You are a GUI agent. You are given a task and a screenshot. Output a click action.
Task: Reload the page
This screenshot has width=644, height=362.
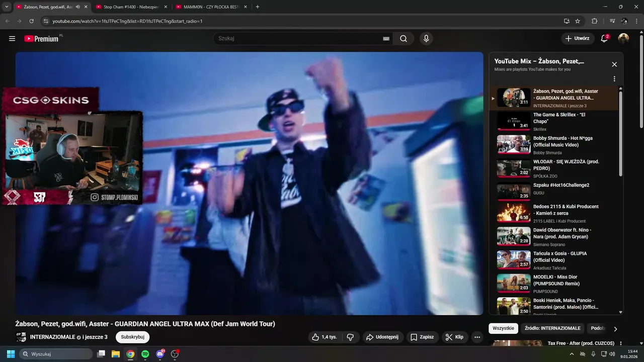[x=31, y=21]
